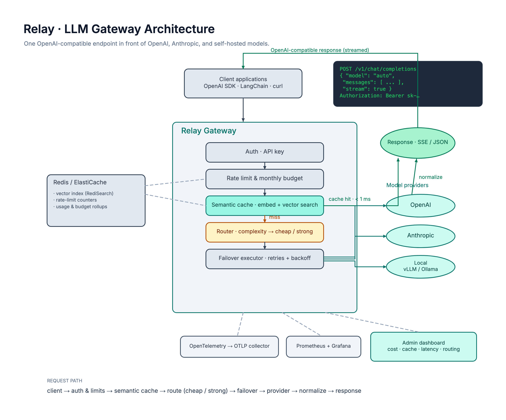Select the Rate limit & monthly budget node
This screenshot has height=420, width=506.
(265, 179)
